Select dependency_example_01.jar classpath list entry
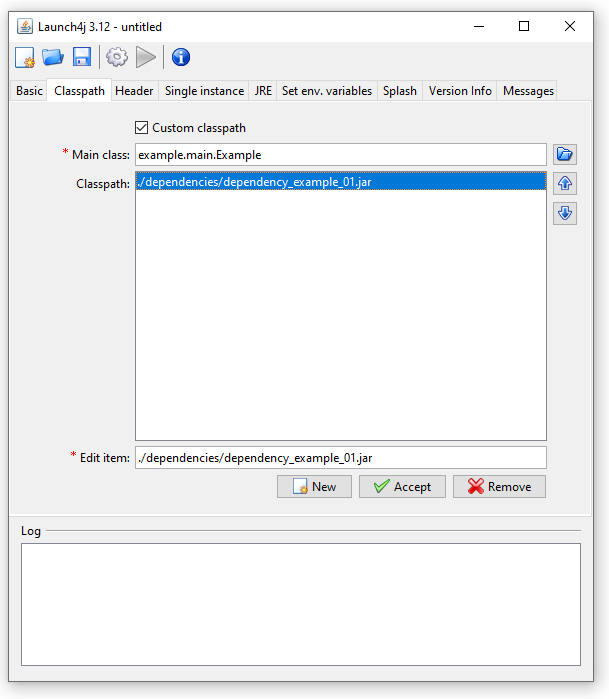609x699 pixels. coord(341,182)
